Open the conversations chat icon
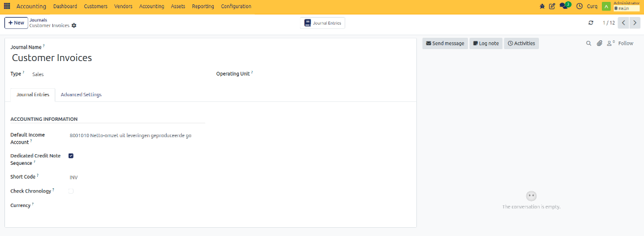Image resolution: width=644 pixels, height=236 pixels. pyautogui.click(x=563, y=6)
